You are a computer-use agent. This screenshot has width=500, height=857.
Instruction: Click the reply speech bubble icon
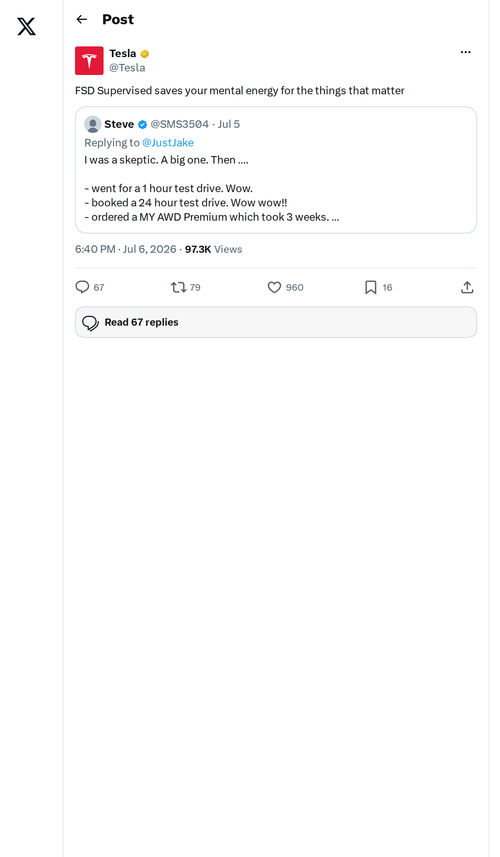(82, 287)
